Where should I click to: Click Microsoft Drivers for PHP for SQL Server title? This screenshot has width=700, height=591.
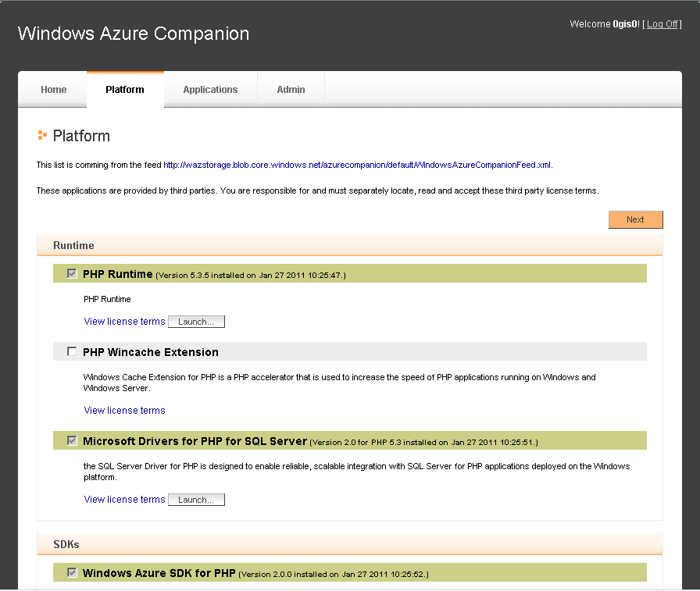(x=195, y=441)
